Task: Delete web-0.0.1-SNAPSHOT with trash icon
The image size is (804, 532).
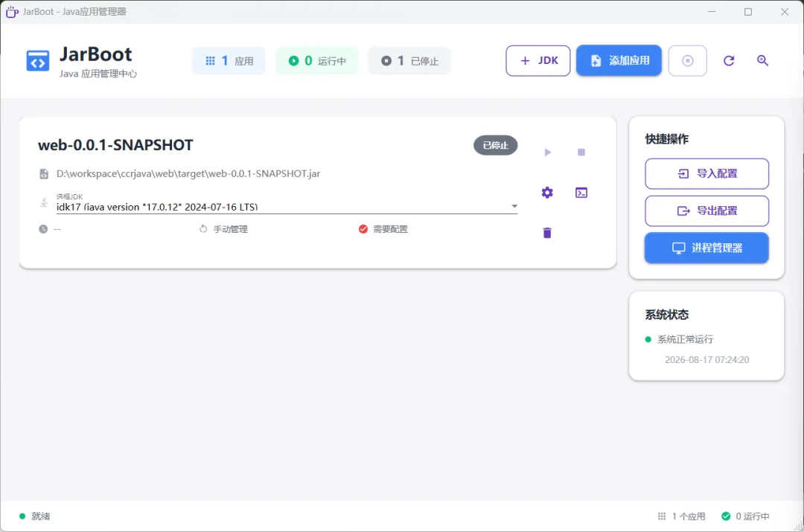Action: 547,233
